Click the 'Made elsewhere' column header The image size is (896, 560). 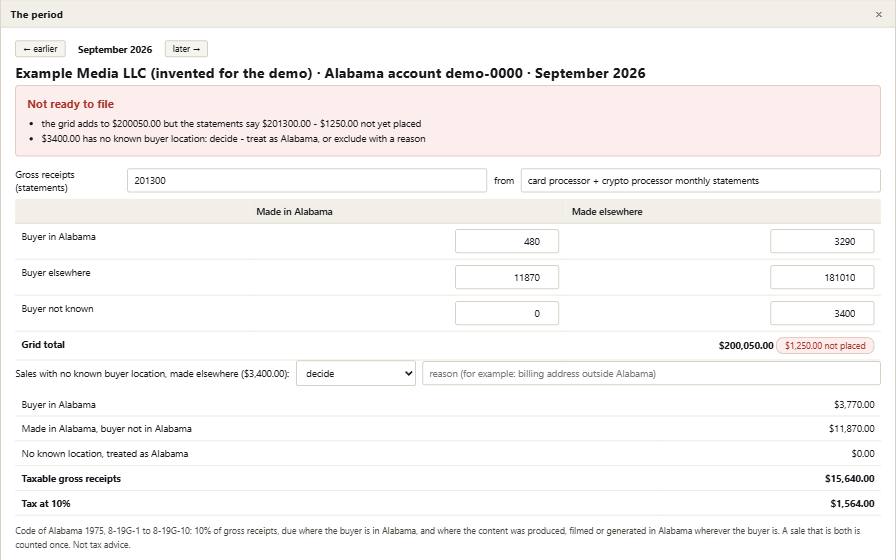tap(607, 211)
